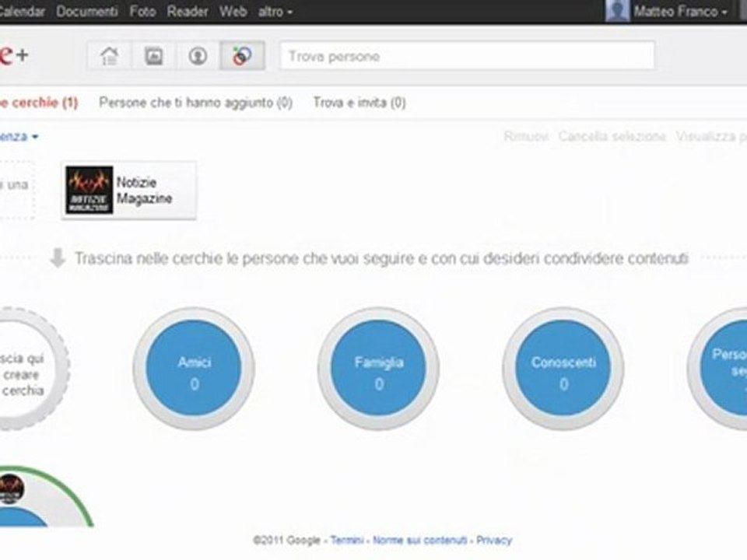Open Reader in the top bar
The height and width of the screenshot is (560, 747).
point(188,11)
